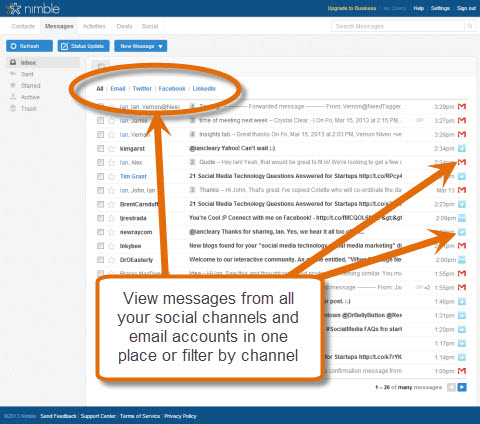This screenshot has width=480, height=424.
Task: Open the Activities tab
Action: [94, 26]
